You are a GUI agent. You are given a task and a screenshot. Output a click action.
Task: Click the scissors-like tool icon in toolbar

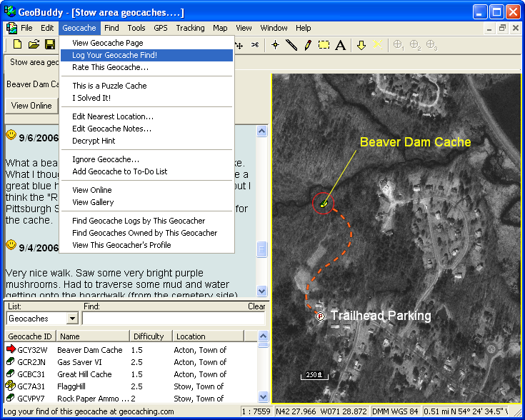point(255,45)
